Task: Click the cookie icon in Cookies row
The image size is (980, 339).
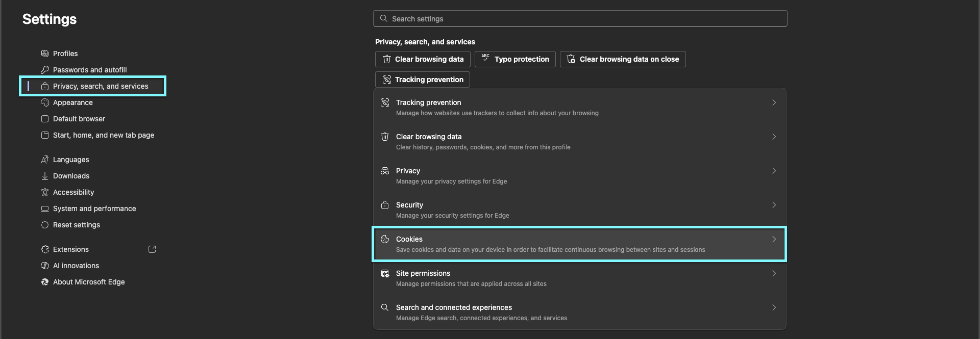Action: pyautogui.click(x=385, y=239)
